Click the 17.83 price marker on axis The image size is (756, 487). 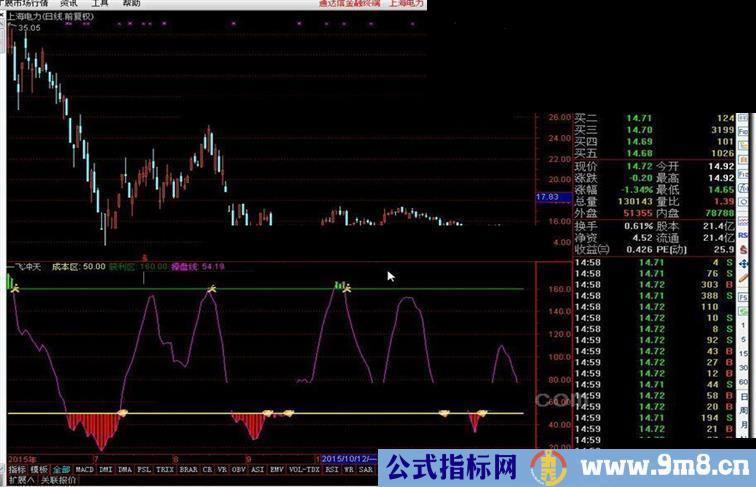click(x=548, y=197)
